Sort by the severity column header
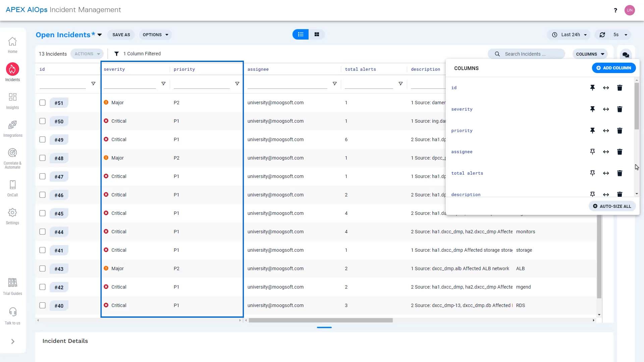The width and height of the screenshot is (644, 362). pos(114,69)
